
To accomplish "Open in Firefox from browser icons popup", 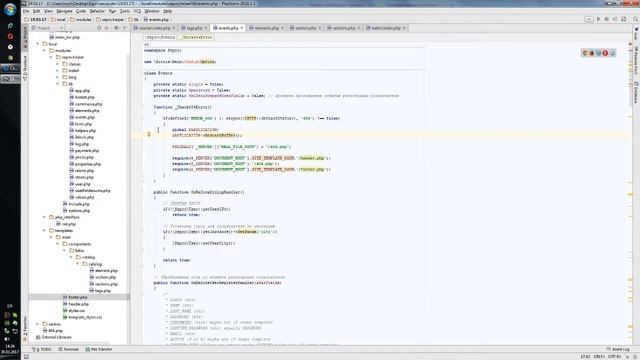I will pos(592,53).
